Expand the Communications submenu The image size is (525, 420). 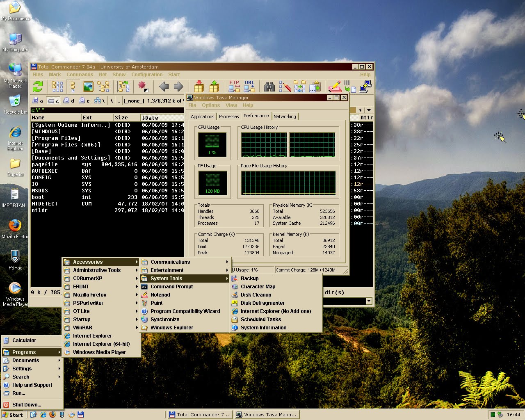pos(185,262)
